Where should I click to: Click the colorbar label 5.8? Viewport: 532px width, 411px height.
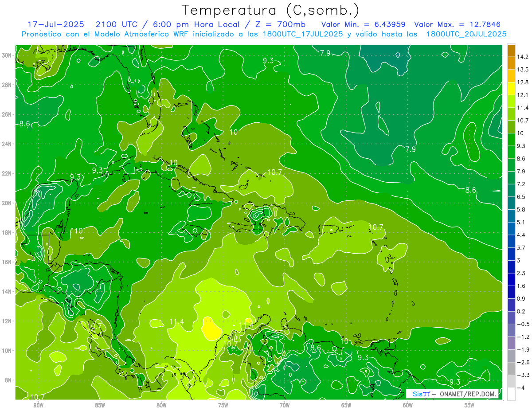[522, 210]
